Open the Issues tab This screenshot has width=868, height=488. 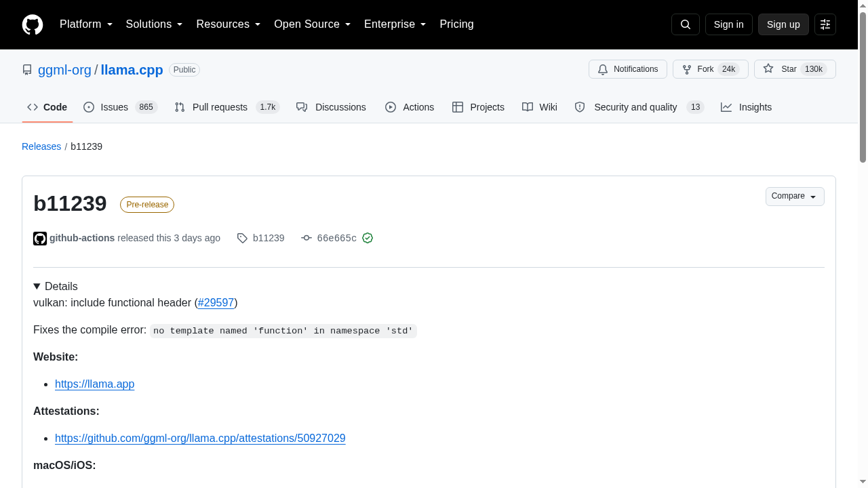pos(120,107)
